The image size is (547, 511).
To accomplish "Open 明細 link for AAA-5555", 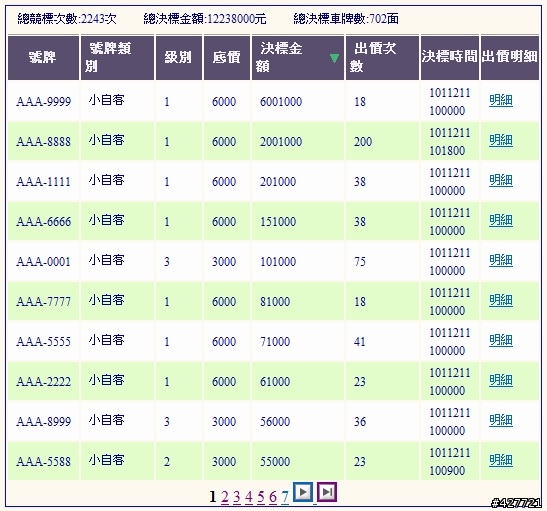I will click(501, 340).
